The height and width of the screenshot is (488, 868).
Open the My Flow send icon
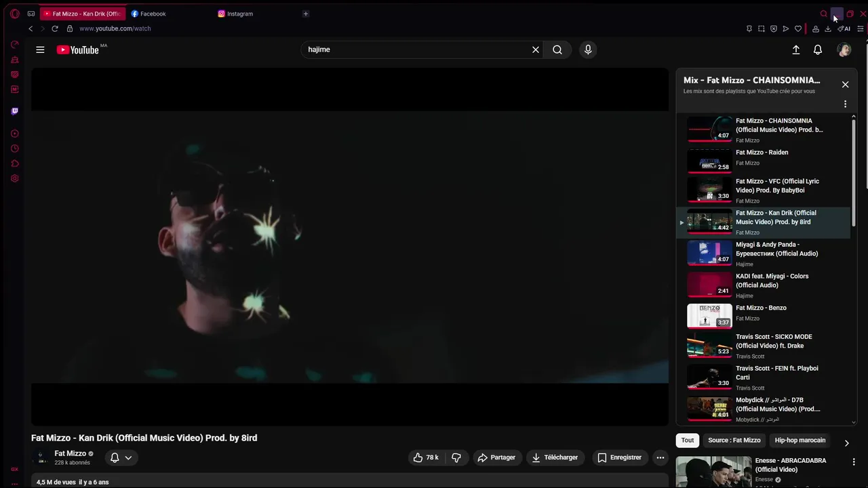[x=785, y=28]
